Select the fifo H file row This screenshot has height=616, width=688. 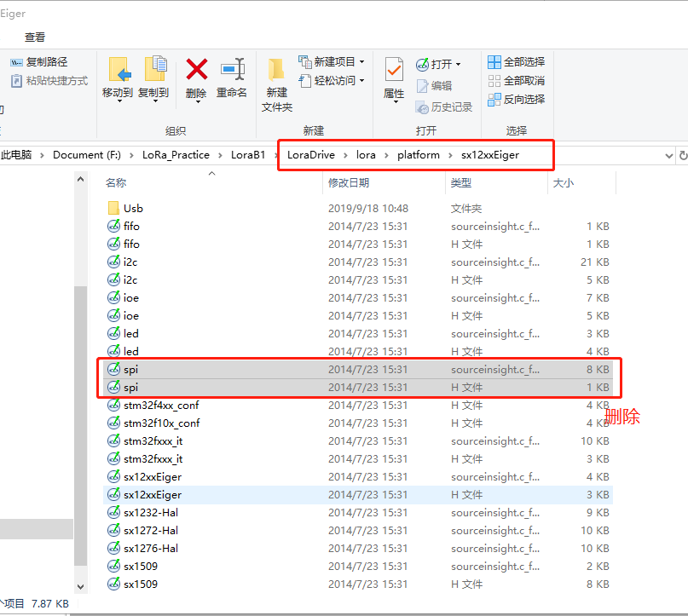coord(358,245)
